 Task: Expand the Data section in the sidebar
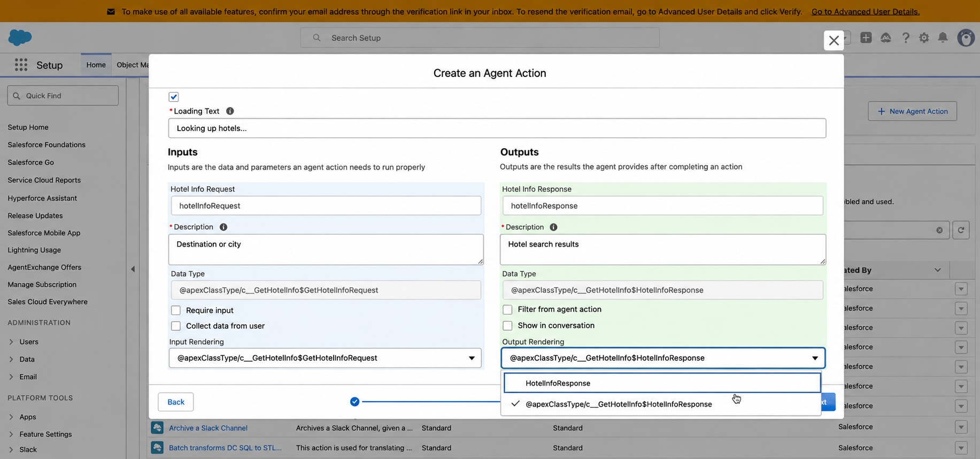11,359
